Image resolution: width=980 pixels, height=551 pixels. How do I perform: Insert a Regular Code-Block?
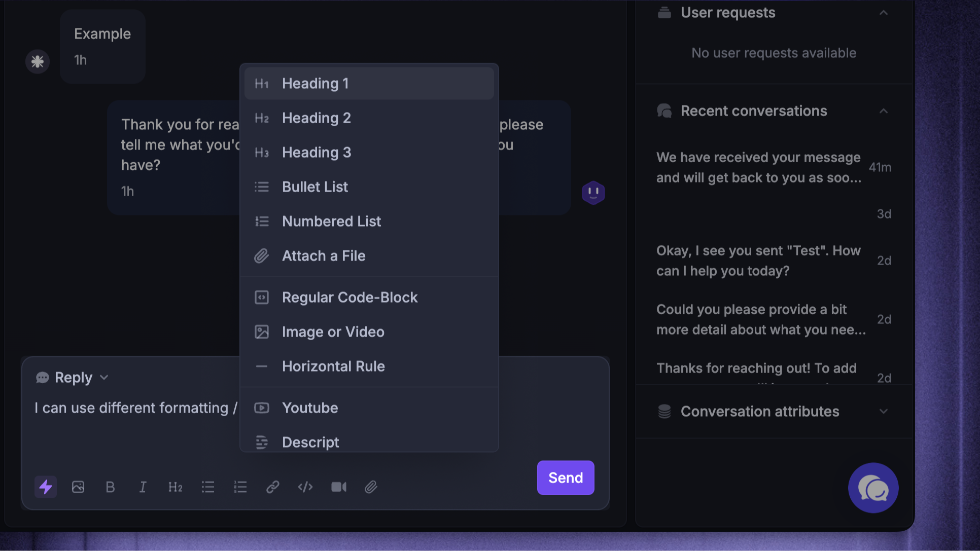point(369,297)
